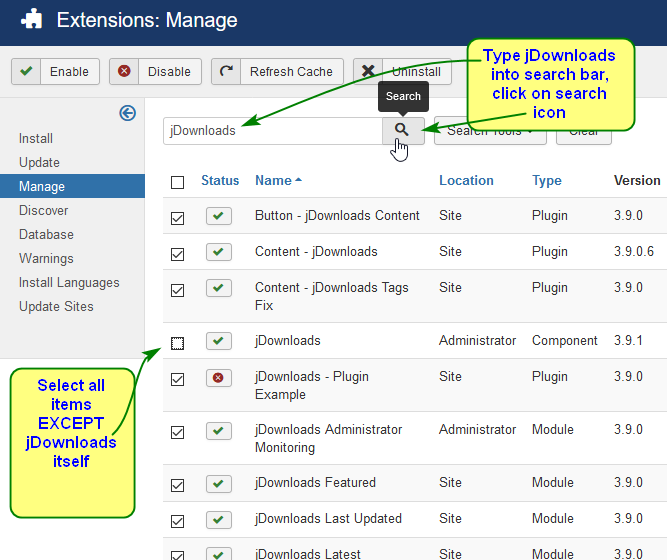Uncheck jDownloads Featured row checkbox

point(177,485)
